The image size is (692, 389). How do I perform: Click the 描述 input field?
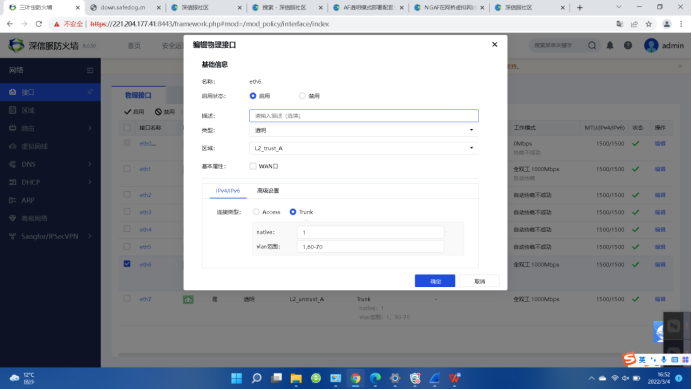point(364,116)
